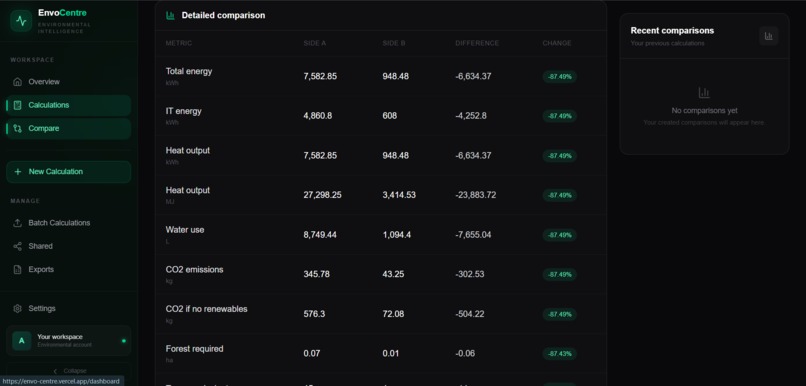The width and height of the screenshot is (806, 386).
Task: Open the Exports section
Action: click(68, 269)
